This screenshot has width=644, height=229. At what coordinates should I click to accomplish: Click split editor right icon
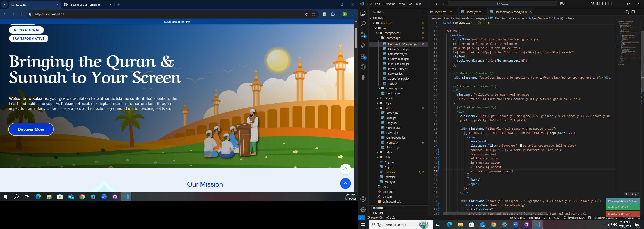tap(633, 12)
